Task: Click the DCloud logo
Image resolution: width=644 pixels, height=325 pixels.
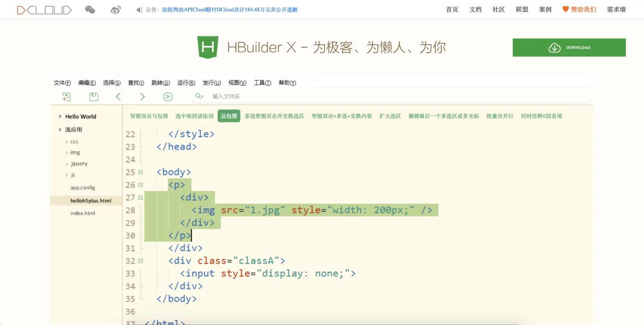Action: [44, 10]
